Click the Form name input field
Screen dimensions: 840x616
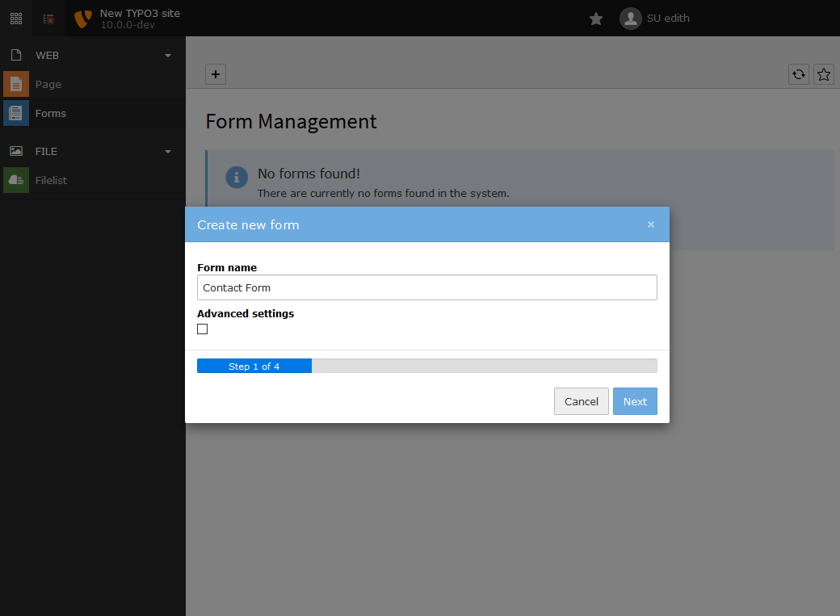[426, 287]
